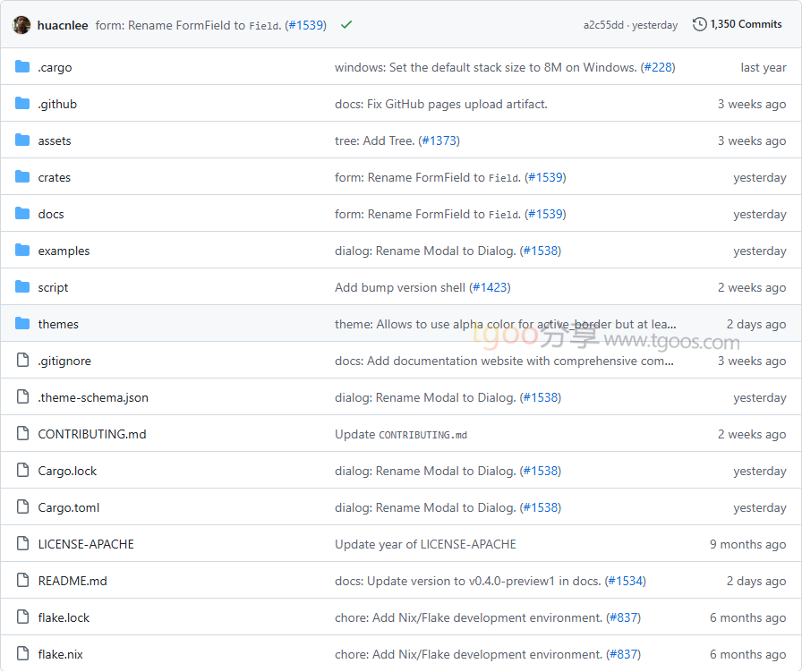
Task: Open the crates folder
Action: click(x=54, y=177)
